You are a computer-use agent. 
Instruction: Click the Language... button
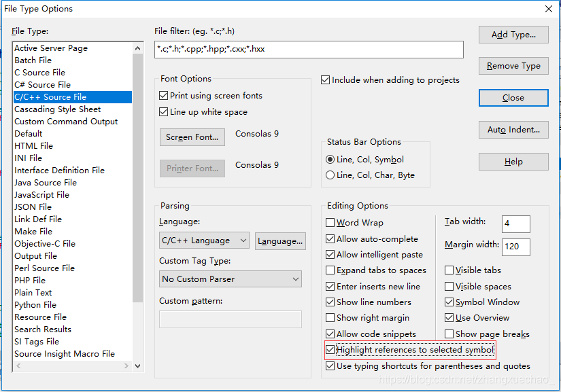point(280,241)
